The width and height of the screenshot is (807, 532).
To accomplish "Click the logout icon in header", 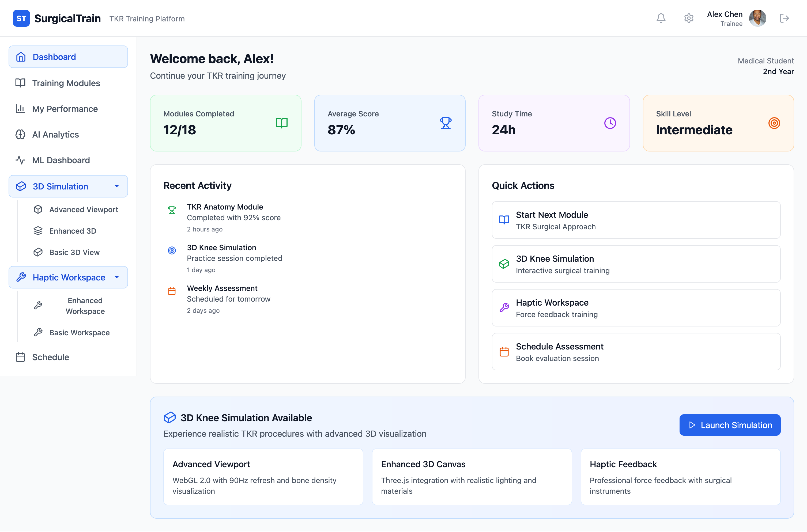I will (x=784, y=18).
